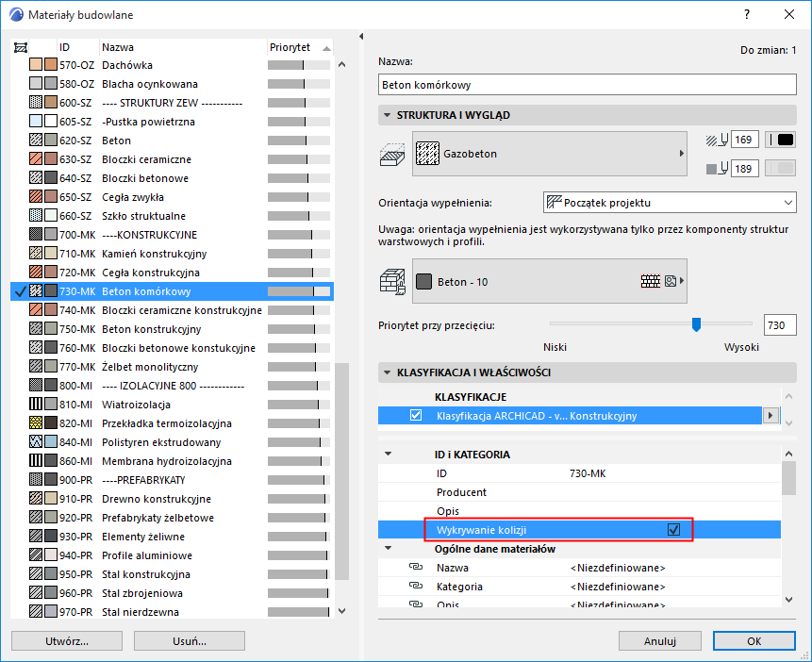Screen dimensions: 812x662
Task: Open the Beton - 10 surface selector popup
Action: 550,281
